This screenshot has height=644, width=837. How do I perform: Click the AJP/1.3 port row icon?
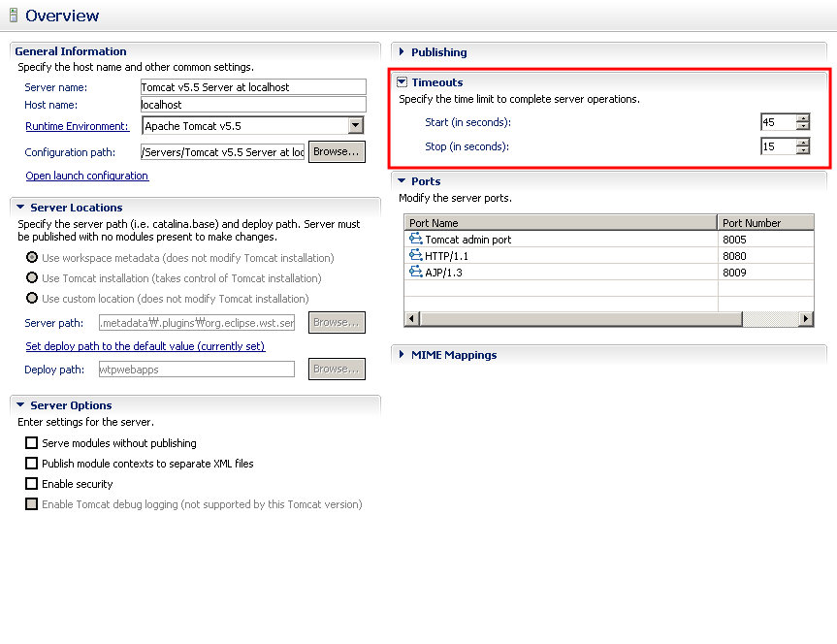415,272
